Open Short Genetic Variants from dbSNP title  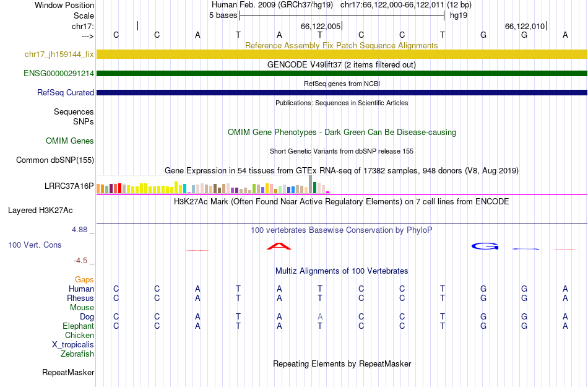[x=342, y=151]
